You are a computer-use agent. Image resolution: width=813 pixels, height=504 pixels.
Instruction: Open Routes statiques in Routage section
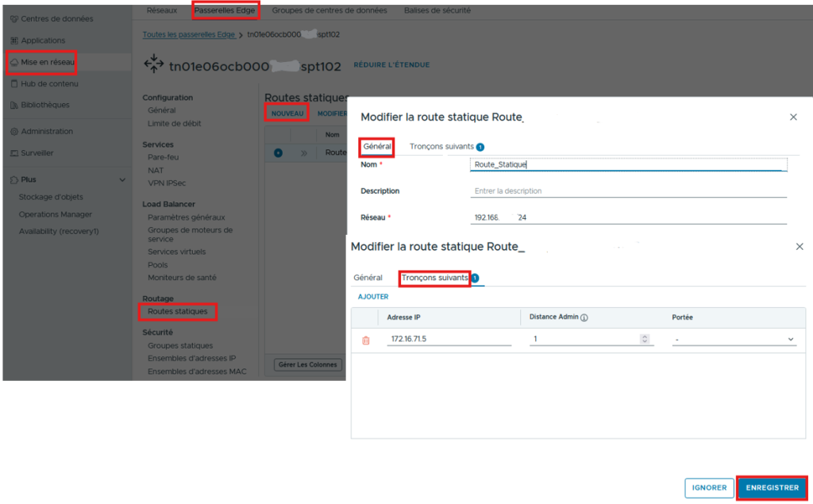coord(178,312)
